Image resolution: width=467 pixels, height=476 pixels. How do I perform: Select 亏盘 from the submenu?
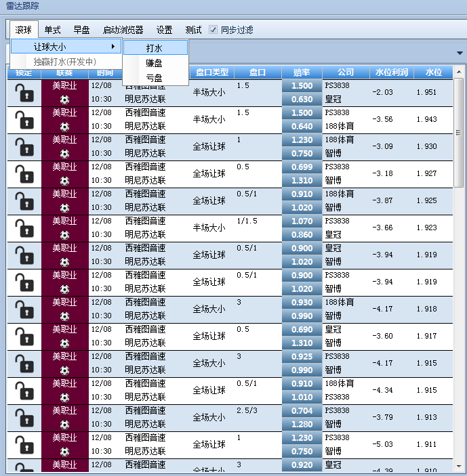[155, 78]
